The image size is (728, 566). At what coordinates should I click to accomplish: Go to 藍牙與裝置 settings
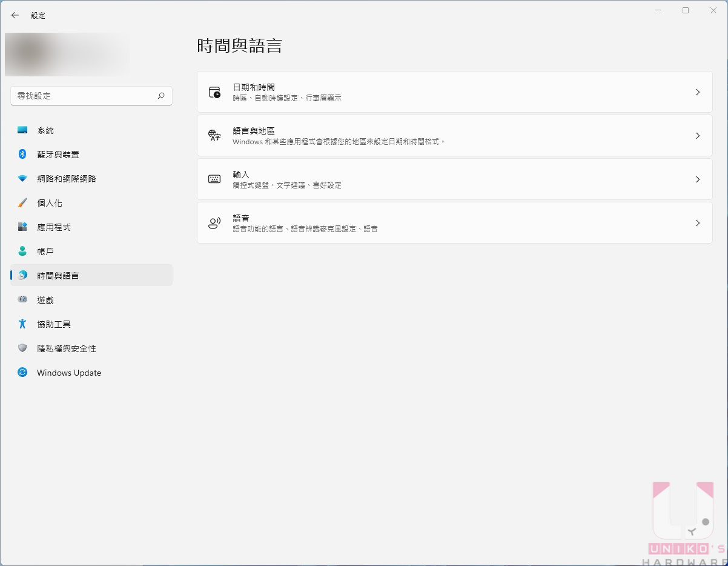click(x=91, y=155)
